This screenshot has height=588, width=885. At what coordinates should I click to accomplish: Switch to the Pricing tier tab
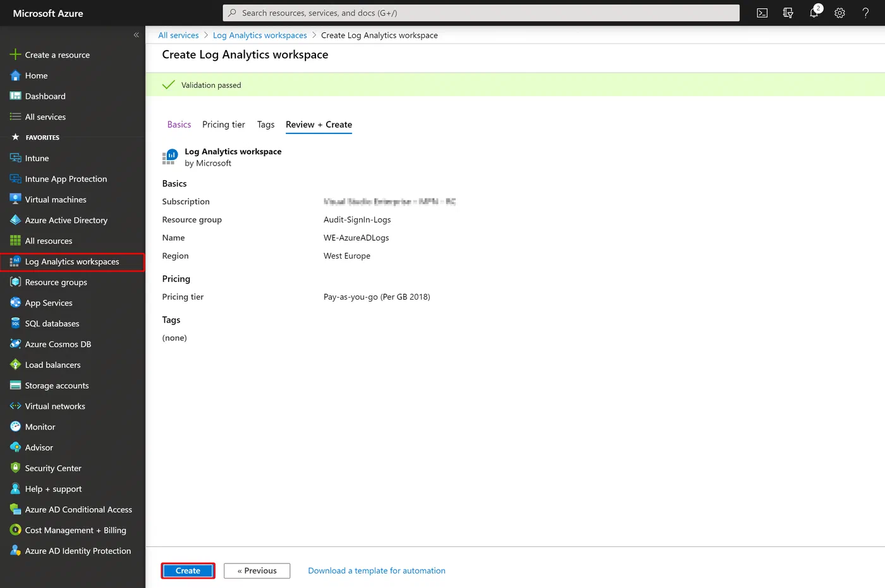(224, 125)
